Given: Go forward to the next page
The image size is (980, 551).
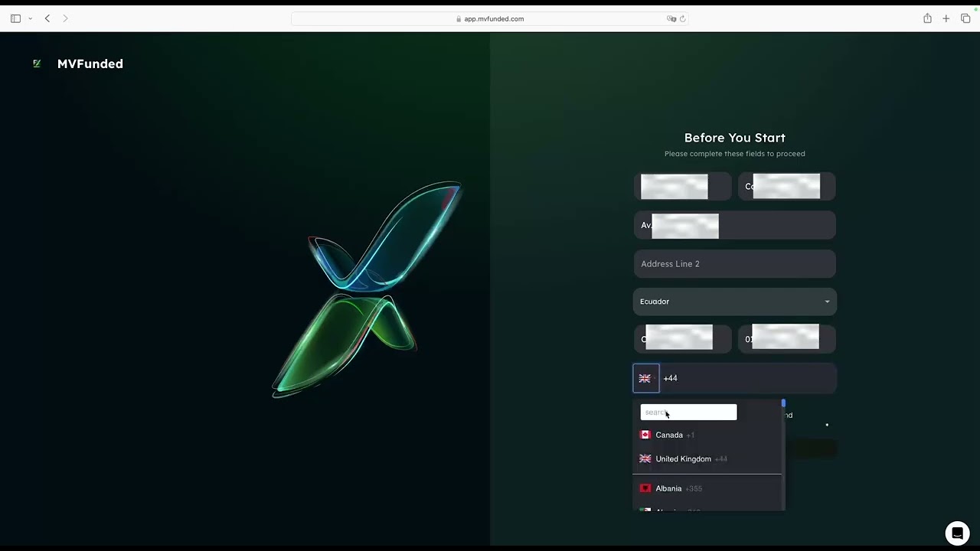Looking at the screenshot, I should pyautogui.click(x=65, y=18).
